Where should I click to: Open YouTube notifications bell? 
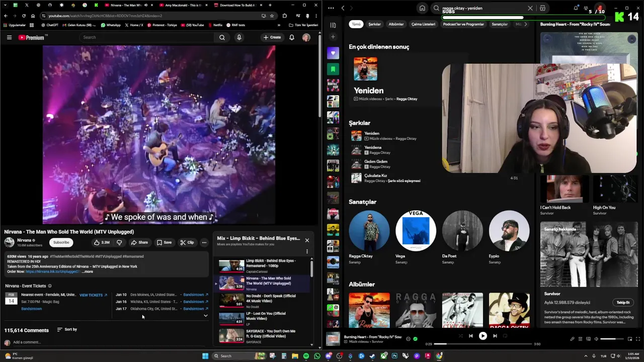pyautogui.click(x=291, y=37)
